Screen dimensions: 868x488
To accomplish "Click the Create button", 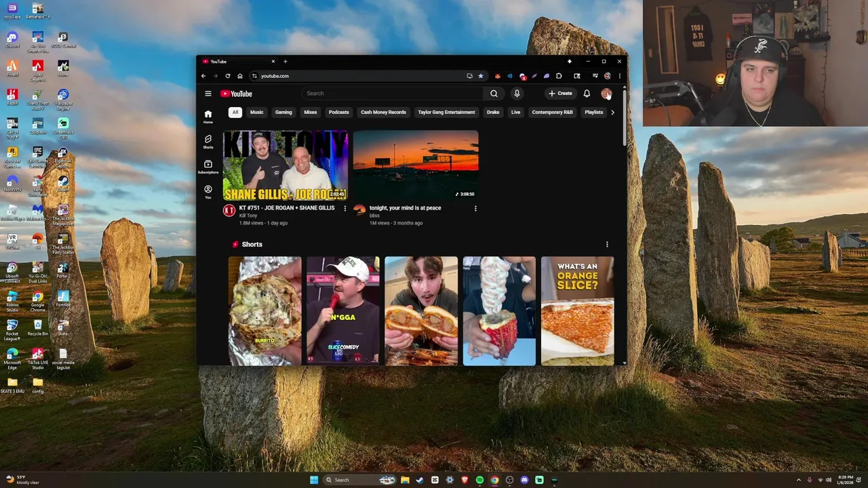I will tap(561, 94).
